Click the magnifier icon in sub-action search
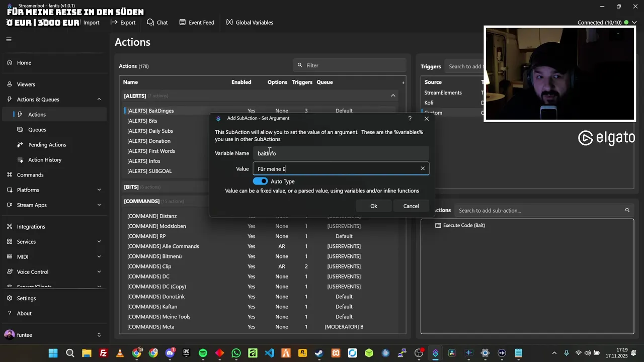Viewport: 644px width, 362px height. (x=627, y=210)
